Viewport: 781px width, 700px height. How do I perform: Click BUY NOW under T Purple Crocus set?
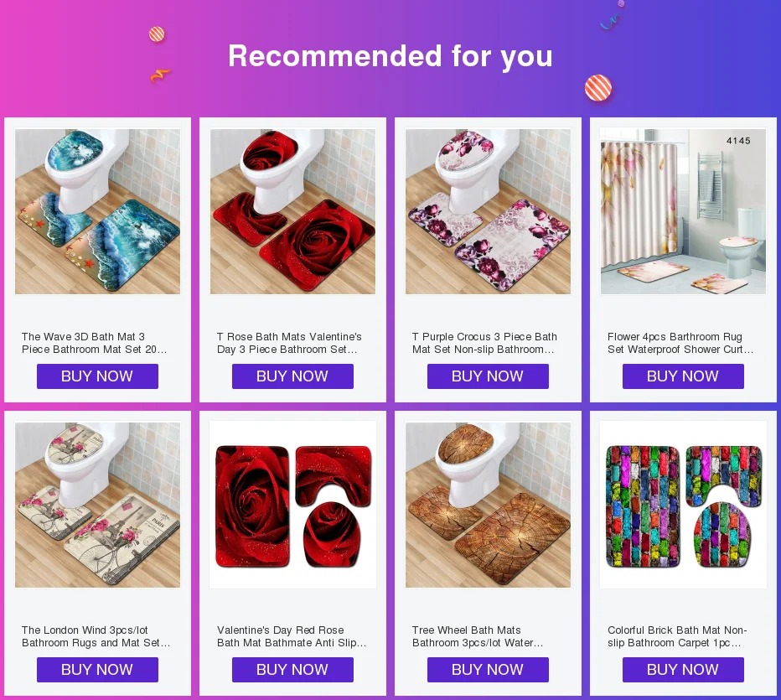tap(488, 376)
